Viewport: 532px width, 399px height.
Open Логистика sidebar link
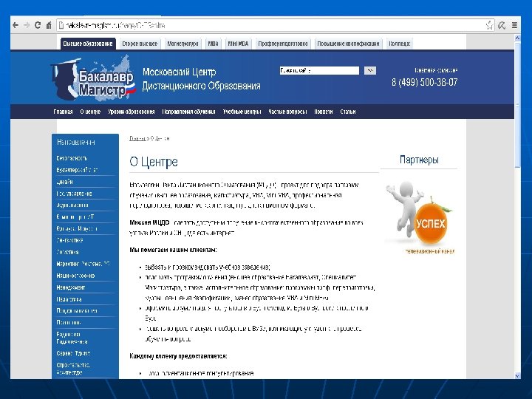[x=67, y=252]
